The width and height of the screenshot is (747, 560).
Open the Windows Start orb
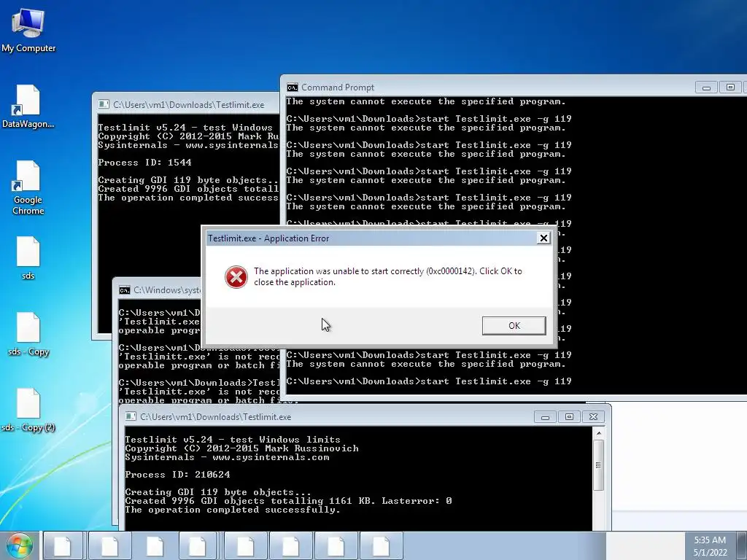tap(20, 546)
